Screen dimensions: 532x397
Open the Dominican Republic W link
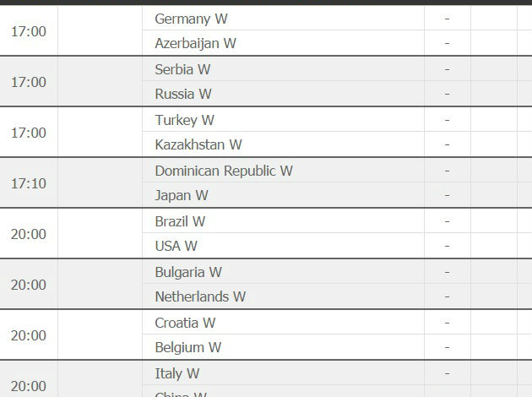tap(224, 171)
